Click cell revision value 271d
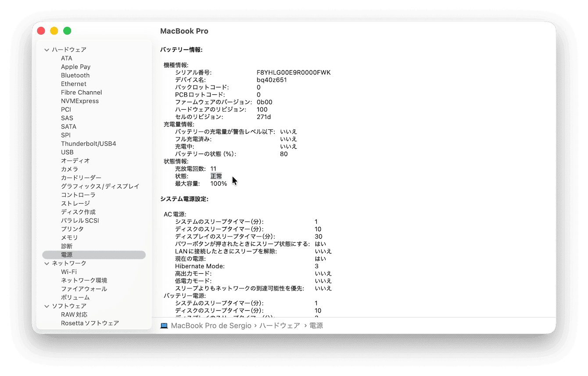588x376 pixels. tap(263, 117)
